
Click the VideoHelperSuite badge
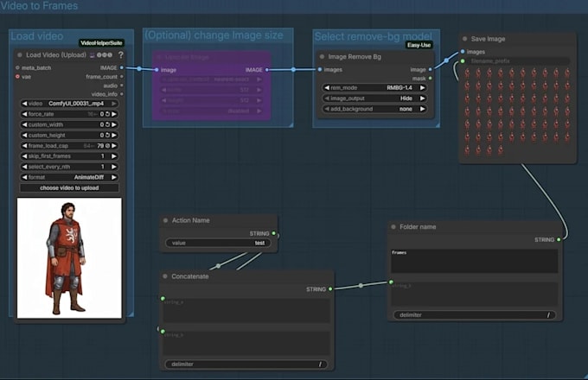pos(101,43)
